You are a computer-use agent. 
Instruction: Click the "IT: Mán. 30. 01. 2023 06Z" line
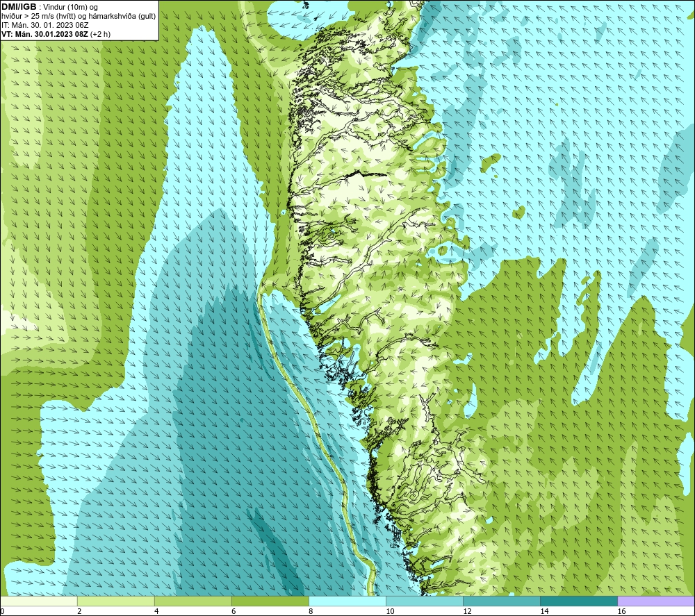click(44, 25)
